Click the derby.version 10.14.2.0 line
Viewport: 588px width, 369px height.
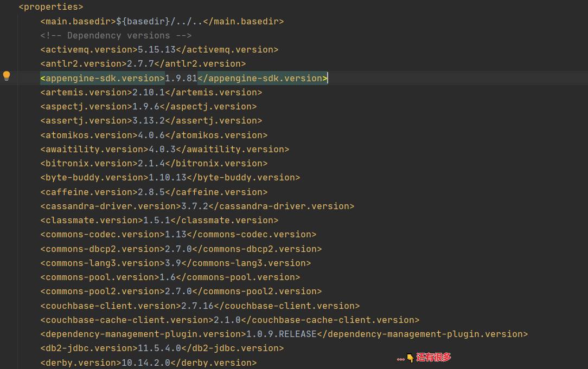tap(149, 362)
